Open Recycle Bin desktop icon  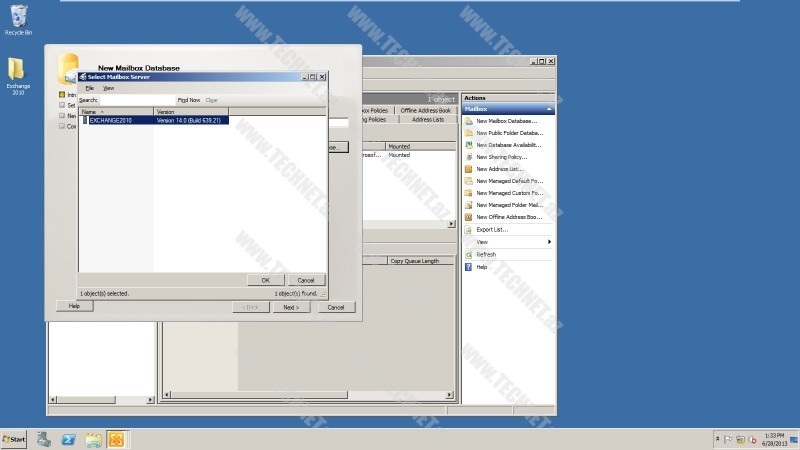[x=18, y=20]
